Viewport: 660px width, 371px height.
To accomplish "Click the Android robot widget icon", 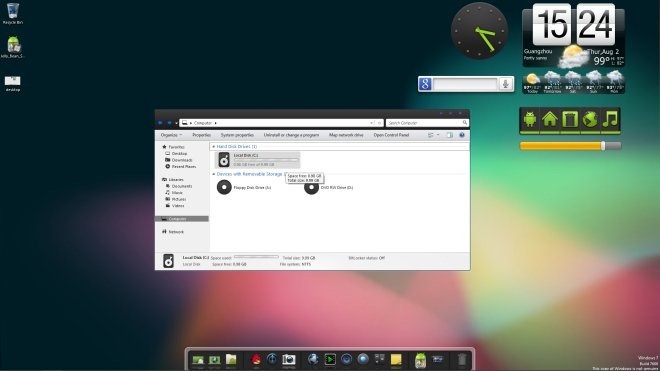I will click(x=530, y=120).
